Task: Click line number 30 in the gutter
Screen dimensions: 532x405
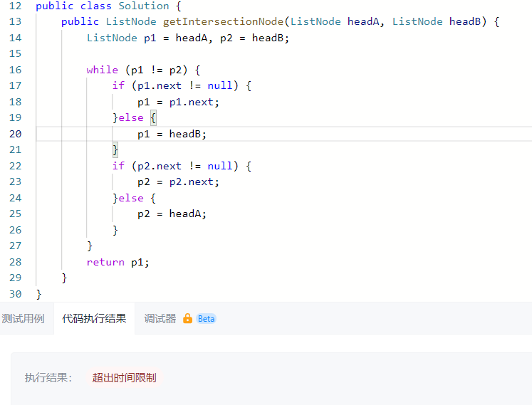Action: coord(15,294)
